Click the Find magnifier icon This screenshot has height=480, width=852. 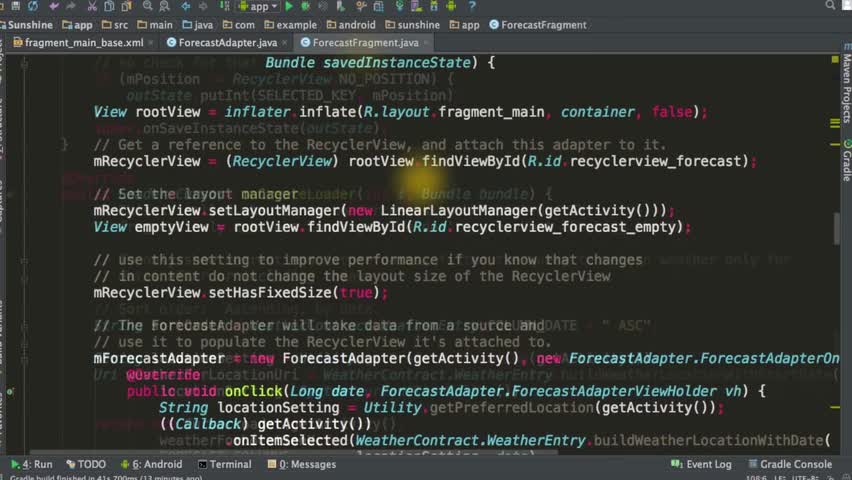[147, 6]
